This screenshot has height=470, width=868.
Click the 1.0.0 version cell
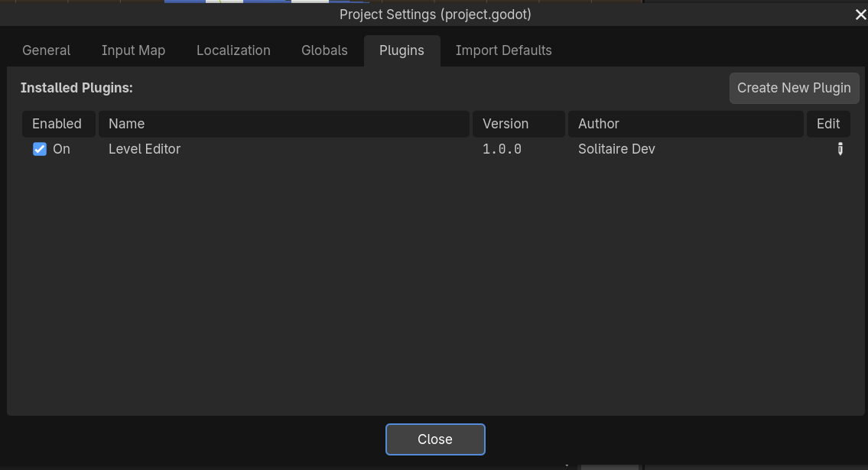pos(502,149)
